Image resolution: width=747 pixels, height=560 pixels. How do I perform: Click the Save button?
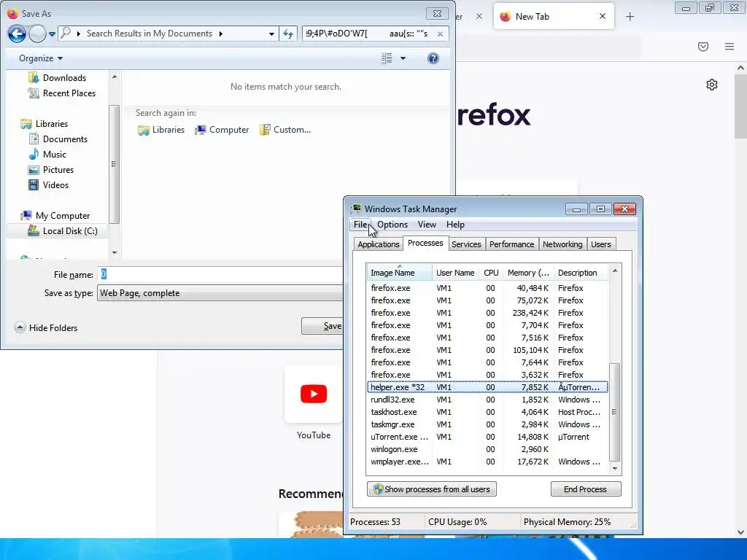pyautogui.click(x=322, y=326)
